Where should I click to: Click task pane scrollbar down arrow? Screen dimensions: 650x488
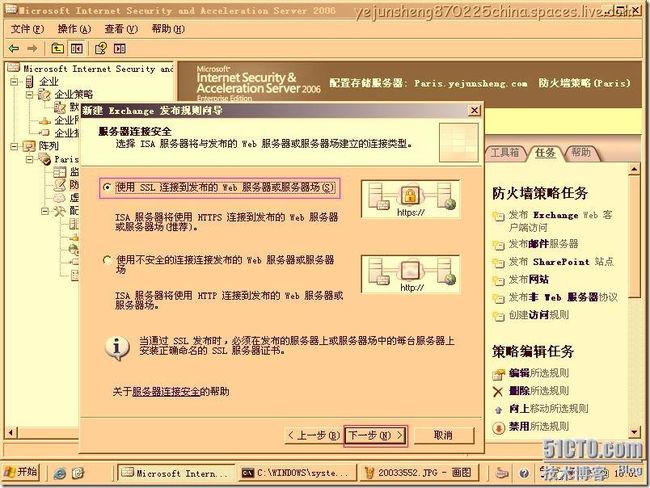click(634, 432)
